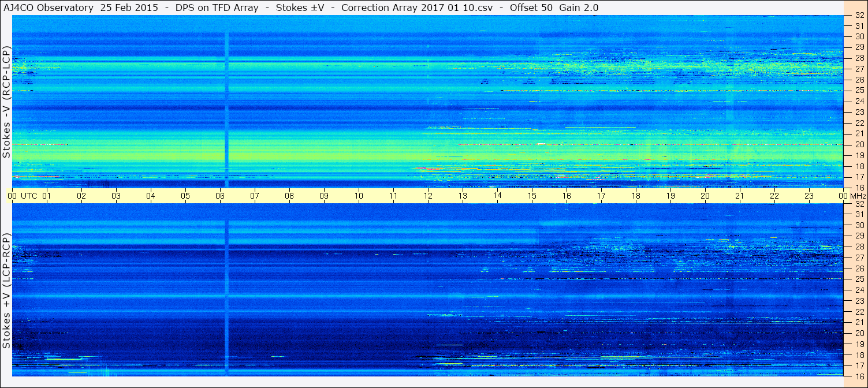Viewport: 868px width, 388px height.
Task: Click the 21 frequency tick of the Stokes -V panel
Action: click(859, 133)
